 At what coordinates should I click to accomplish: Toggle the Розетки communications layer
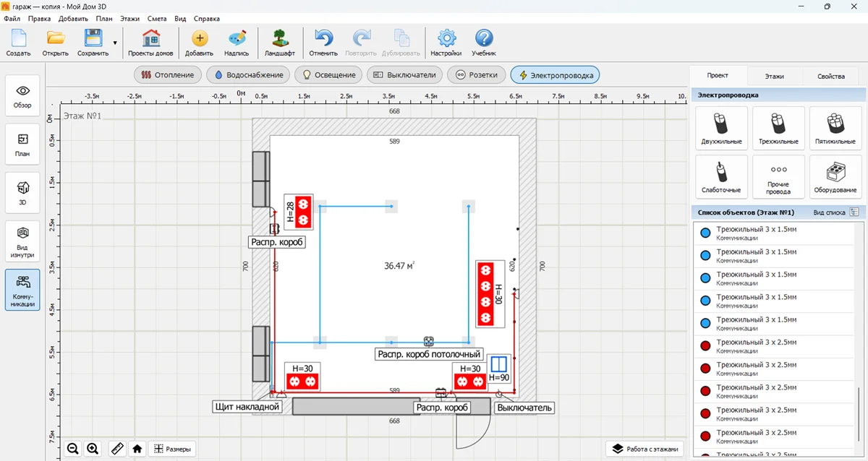coord(476,74)
